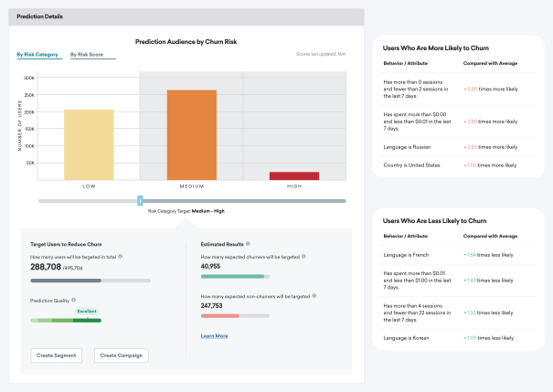Click the Create Segment button

pyautogui.click(x=57, y=355)
